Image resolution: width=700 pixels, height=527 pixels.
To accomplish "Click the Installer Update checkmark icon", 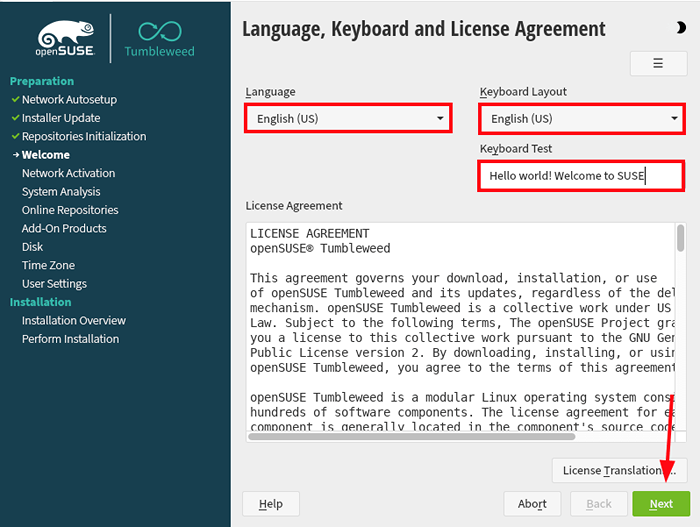I will [x=16, y=117].
